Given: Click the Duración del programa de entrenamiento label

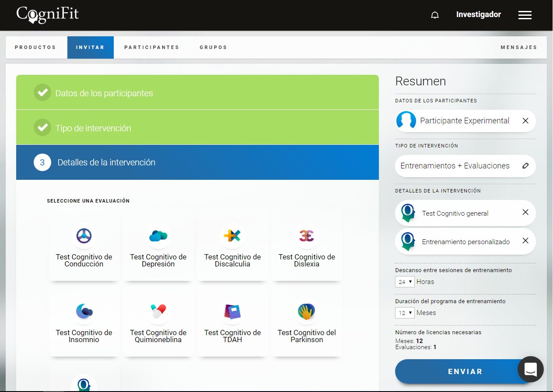Looking at the screenshot, I should pyautogui.click(x=450, y=301).
